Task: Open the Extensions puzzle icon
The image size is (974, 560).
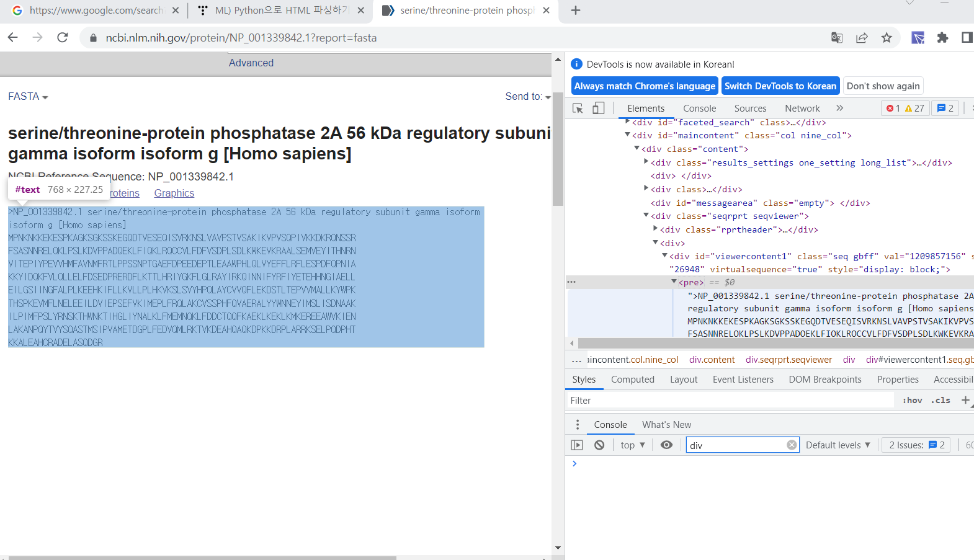Action: pyautogui.click(x=942, y=38)
